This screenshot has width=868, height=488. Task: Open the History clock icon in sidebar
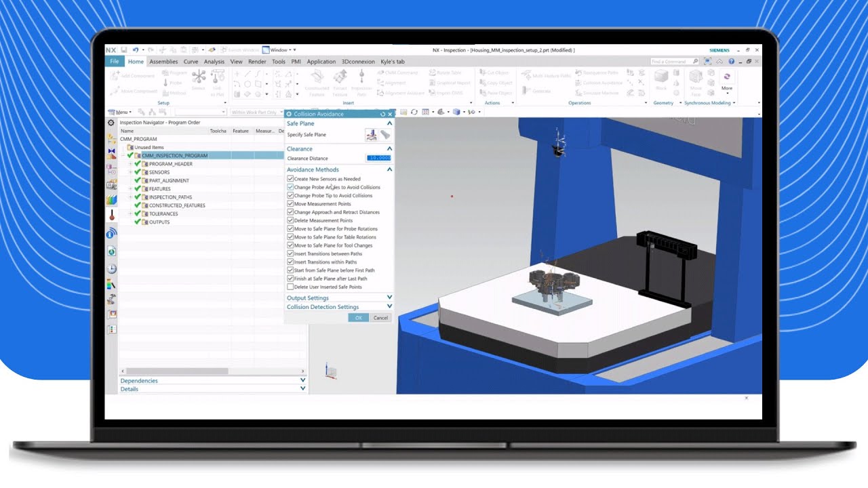(111, 268)
